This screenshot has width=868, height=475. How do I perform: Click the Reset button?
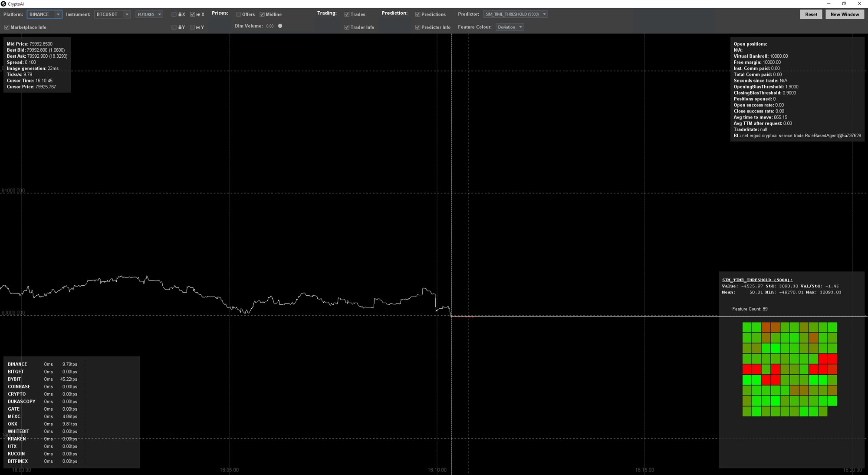(x=811, y=14)
